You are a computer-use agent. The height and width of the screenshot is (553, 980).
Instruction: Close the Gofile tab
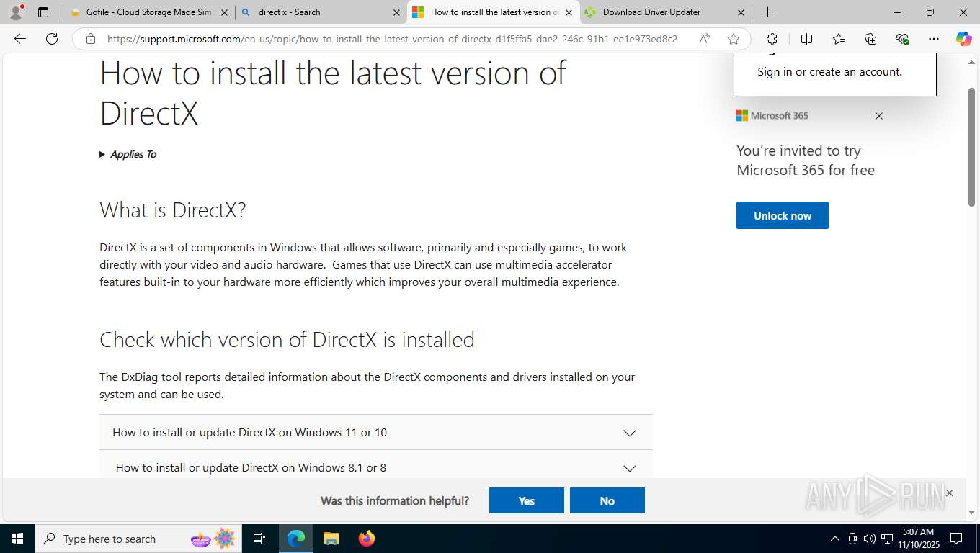(224, 12)
